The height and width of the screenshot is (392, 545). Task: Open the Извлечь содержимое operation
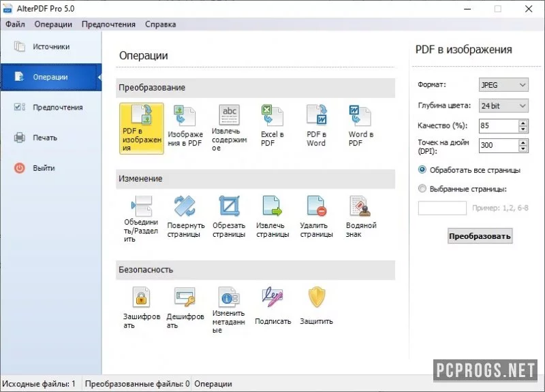(229, 128)
